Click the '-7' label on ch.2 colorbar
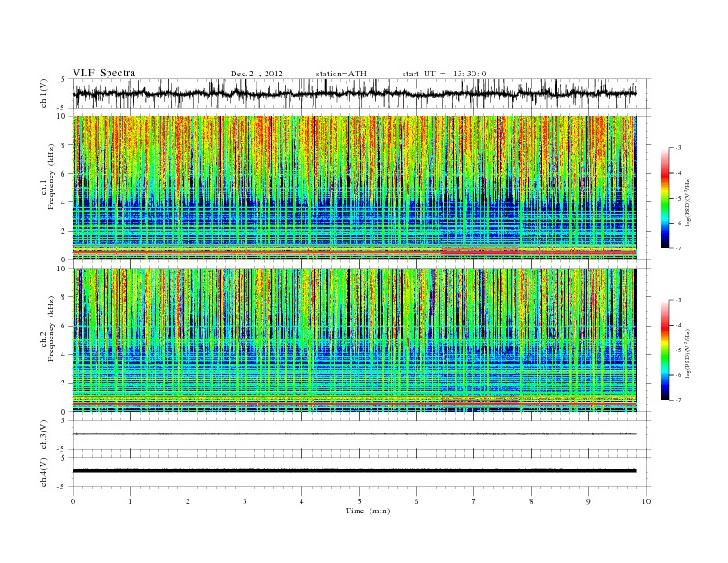This screenshot has width=728, height=563. pos(678,400)
